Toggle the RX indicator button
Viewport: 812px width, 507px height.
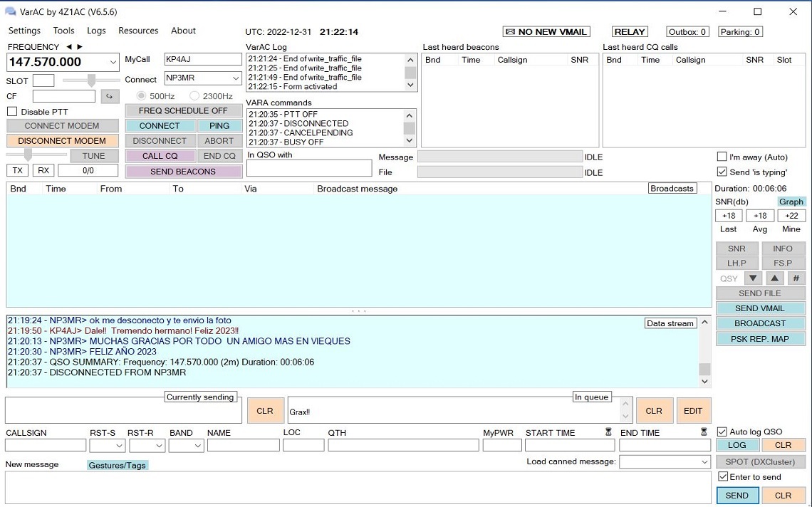point(43,170)
